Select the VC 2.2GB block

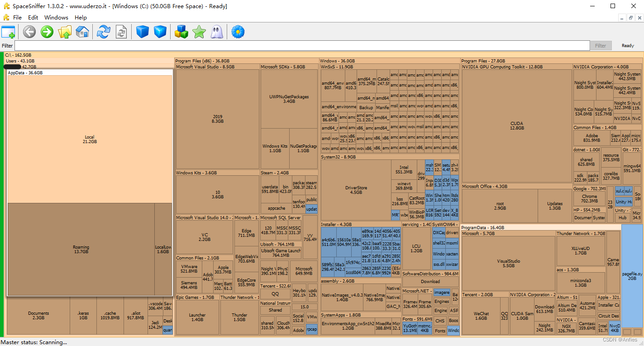point(205,237)
